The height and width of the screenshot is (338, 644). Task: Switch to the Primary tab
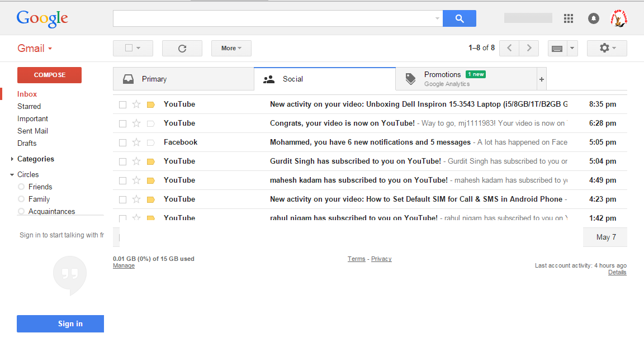point(183,79)
